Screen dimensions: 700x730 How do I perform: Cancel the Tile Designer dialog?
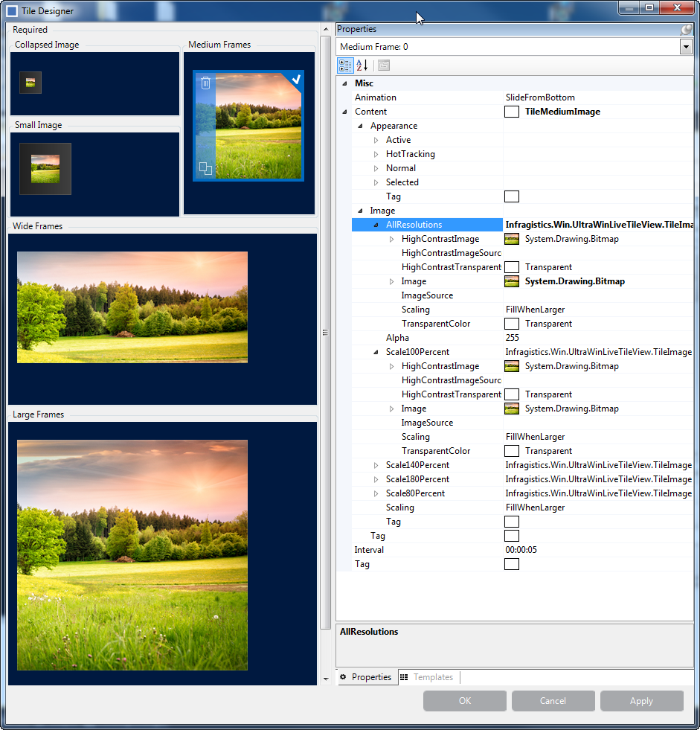553,700
